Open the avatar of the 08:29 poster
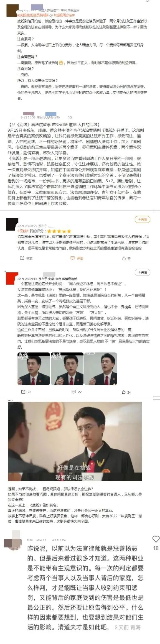The height and width of the screenshot is (644, 160). click(12, 224)
